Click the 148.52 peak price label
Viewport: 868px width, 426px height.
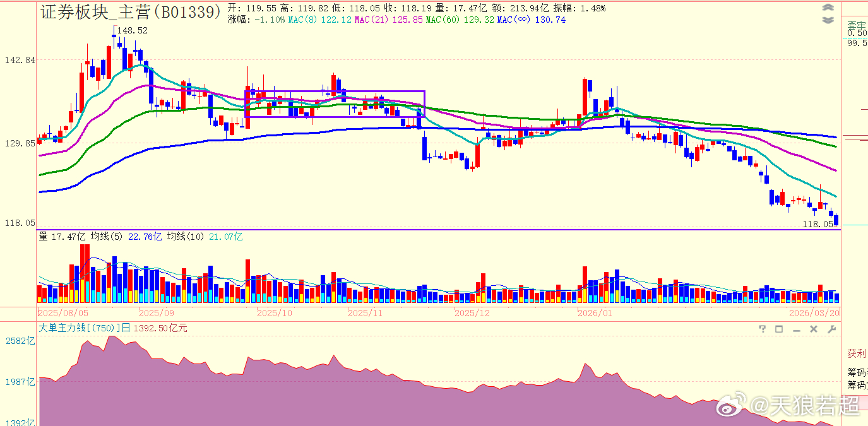click(133, 30)
